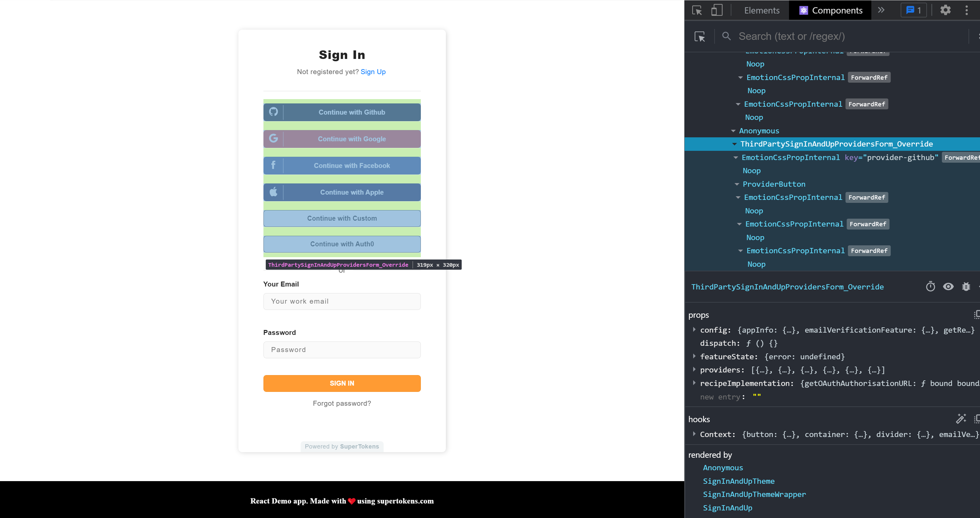Toggle visibility of ThirdPartySignInAndUpProvidersForm_Override
980x518 pixels.
coord(948,286)
